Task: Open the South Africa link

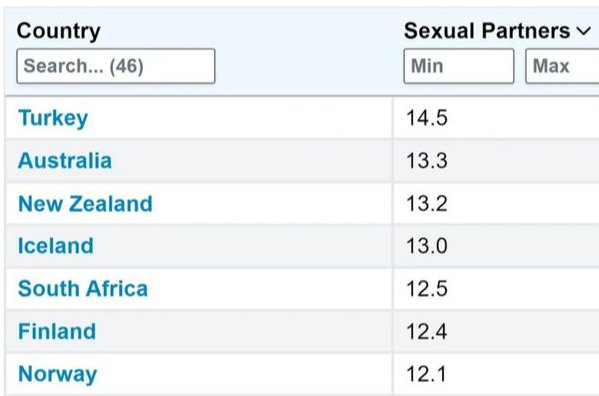Action: click(83, 288)
